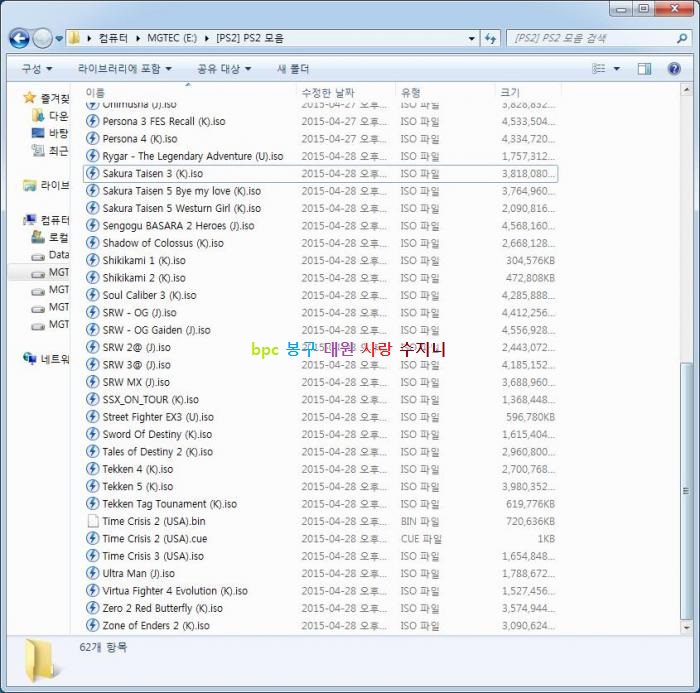700x693 pixels.
Task: Click the Ultra Man (J).iso file icon
Action: tap(92, 573)
